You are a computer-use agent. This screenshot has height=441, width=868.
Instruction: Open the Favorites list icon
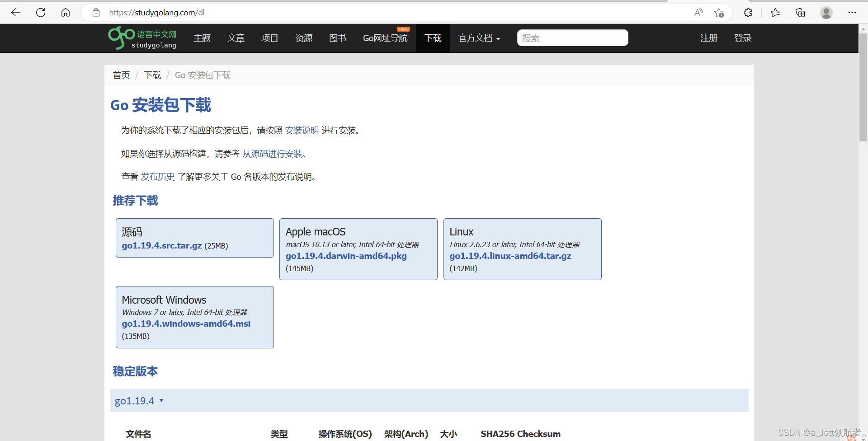[775, 13]
